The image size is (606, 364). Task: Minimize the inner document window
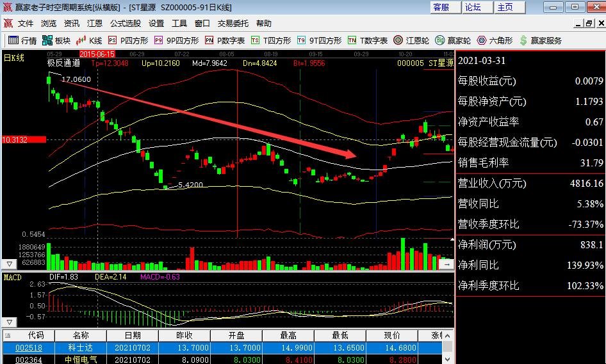(578, 24)
